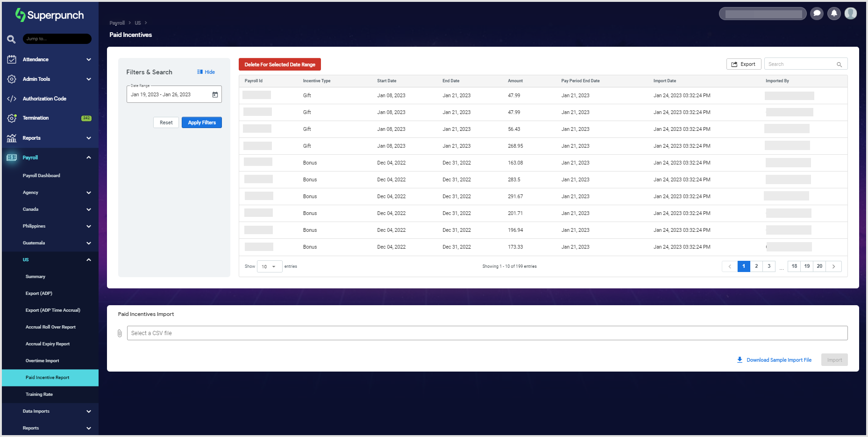Navigate to Payroll Dashboard
The height and width of the screenshot is (437, 868).
click(x=42, y=175)
